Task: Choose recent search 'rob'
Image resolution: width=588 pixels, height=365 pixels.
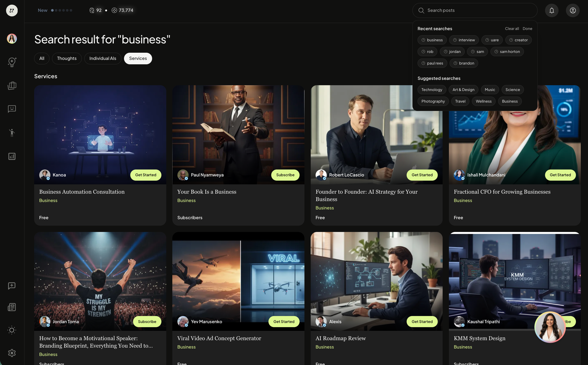Action: (427, 52)
